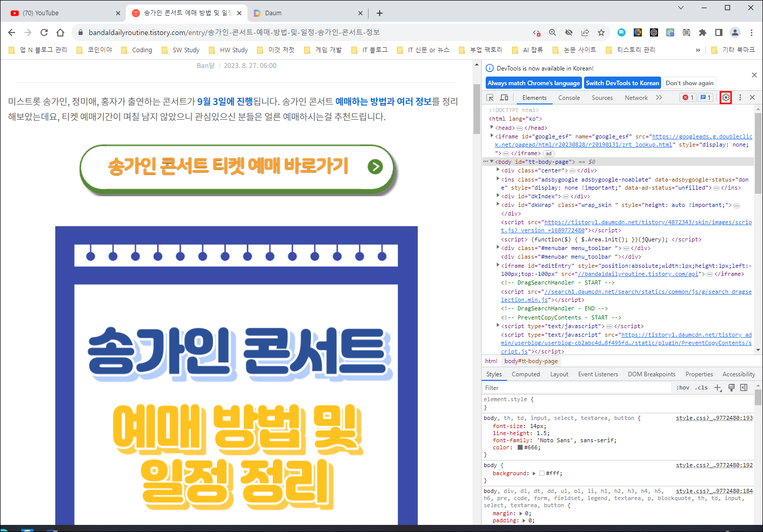Viewport: 763px width, 532px height.
Task: Toggle the :hov element state panel
Action: pyautogui.click(x=683, y=387)
